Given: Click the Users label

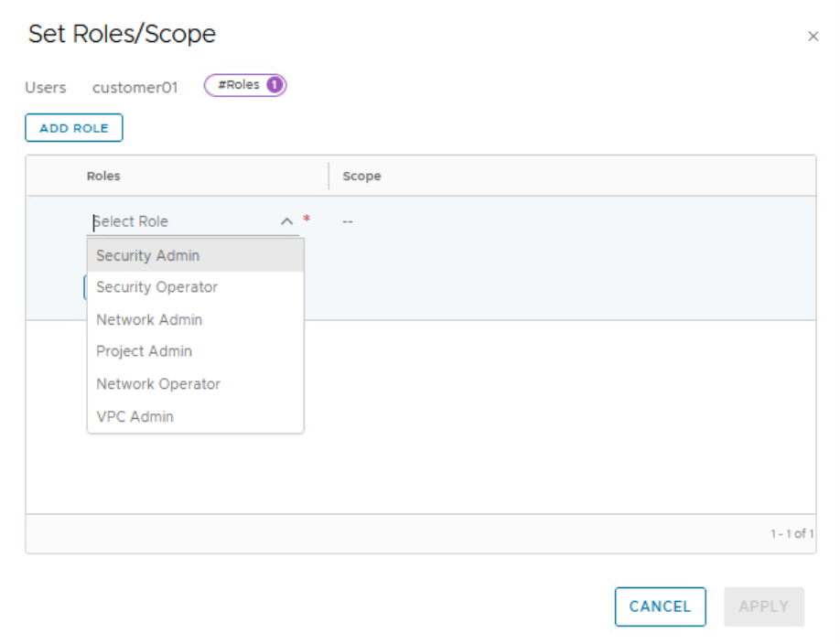Looking at the screenshot, I should [46, 88].
